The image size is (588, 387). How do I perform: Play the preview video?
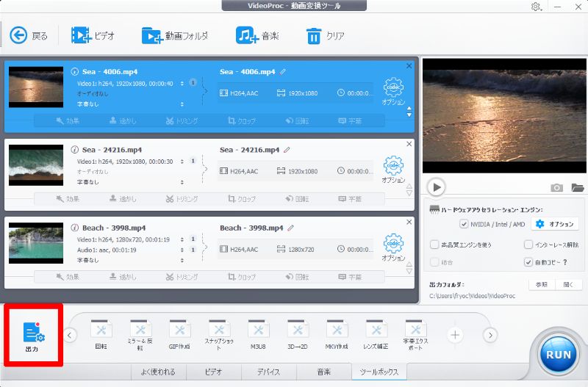click(x=437, y=187)
